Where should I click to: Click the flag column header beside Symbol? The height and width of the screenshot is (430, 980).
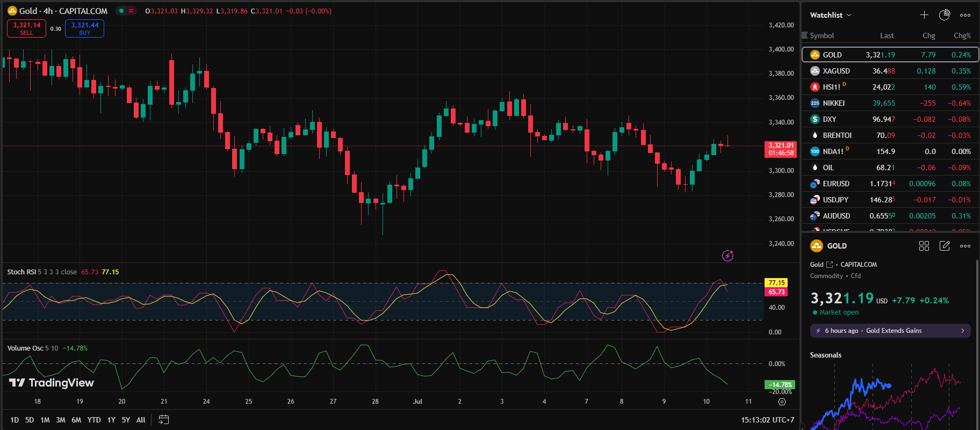pos(805,35)
